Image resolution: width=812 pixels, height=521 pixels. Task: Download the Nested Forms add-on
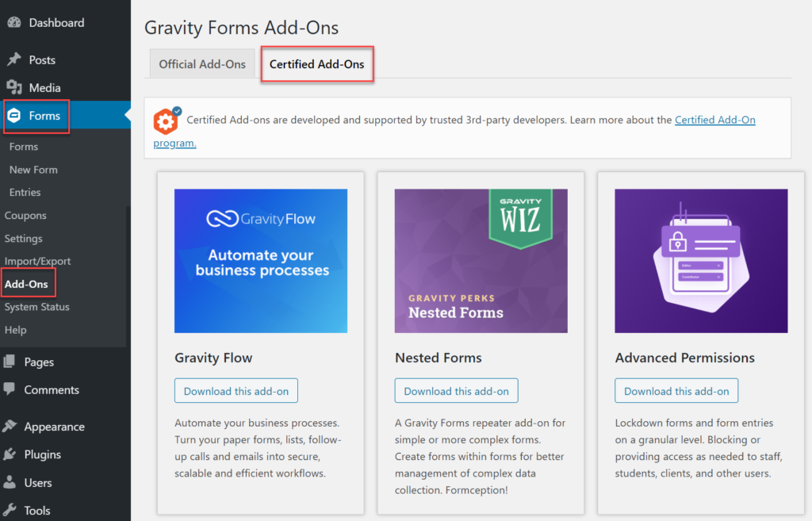tap(456, 390)
